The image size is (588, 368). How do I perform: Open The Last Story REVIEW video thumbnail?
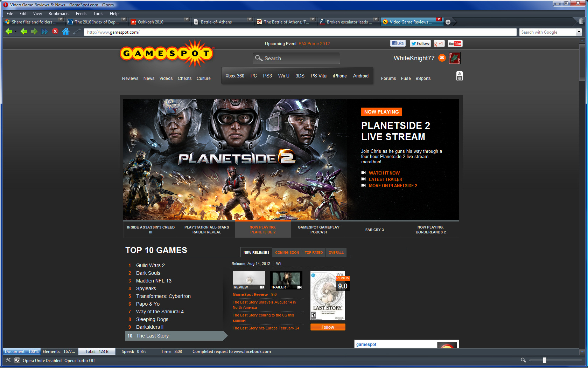[x=249, y=280]
